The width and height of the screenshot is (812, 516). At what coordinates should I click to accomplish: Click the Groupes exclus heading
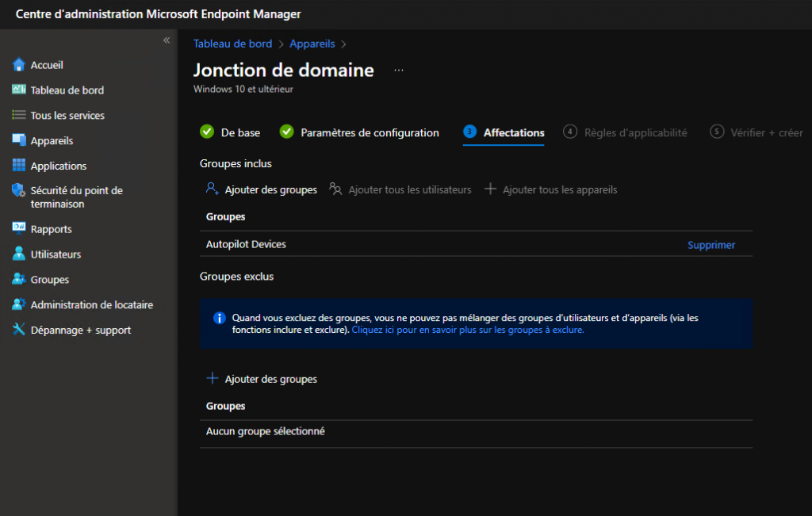click(236, 277)
